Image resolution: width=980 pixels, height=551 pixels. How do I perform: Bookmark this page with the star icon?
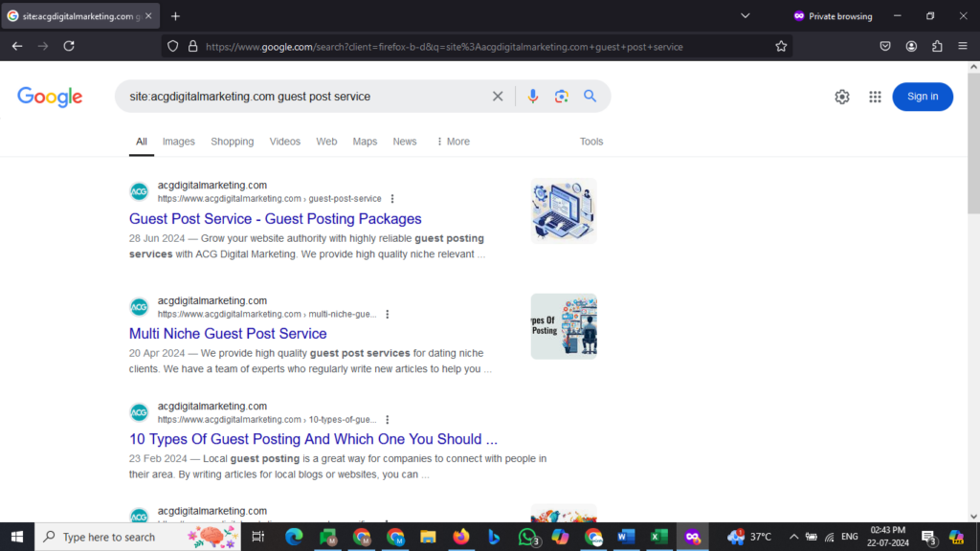(x=781, y=46)
